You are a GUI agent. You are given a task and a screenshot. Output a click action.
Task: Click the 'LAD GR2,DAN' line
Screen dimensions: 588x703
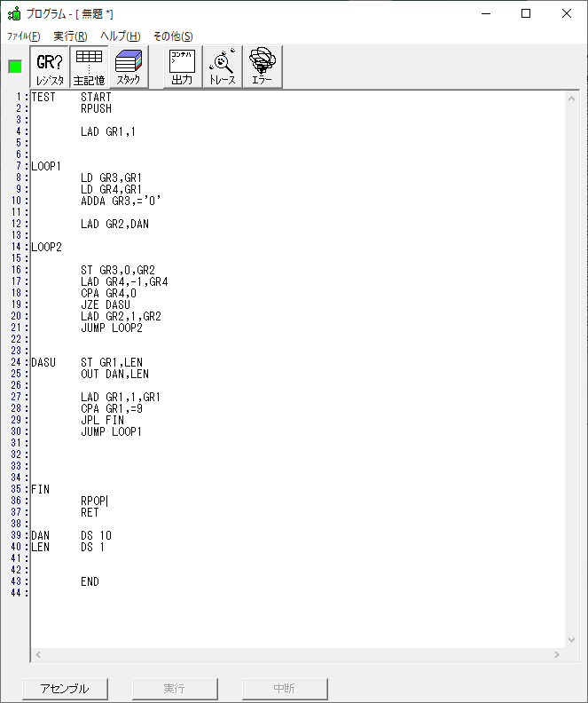114,225
